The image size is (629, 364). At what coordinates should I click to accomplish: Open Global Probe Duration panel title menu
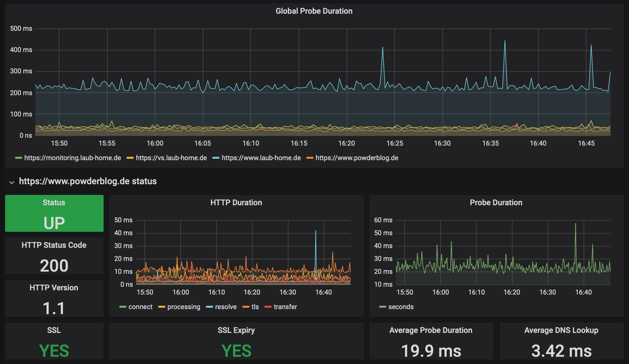314,11
